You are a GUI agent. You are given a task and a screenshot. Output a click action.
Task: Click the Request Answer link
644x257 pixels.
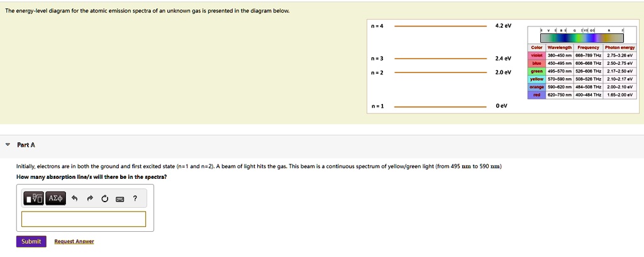pyautogui.click(x=74, y=241)
